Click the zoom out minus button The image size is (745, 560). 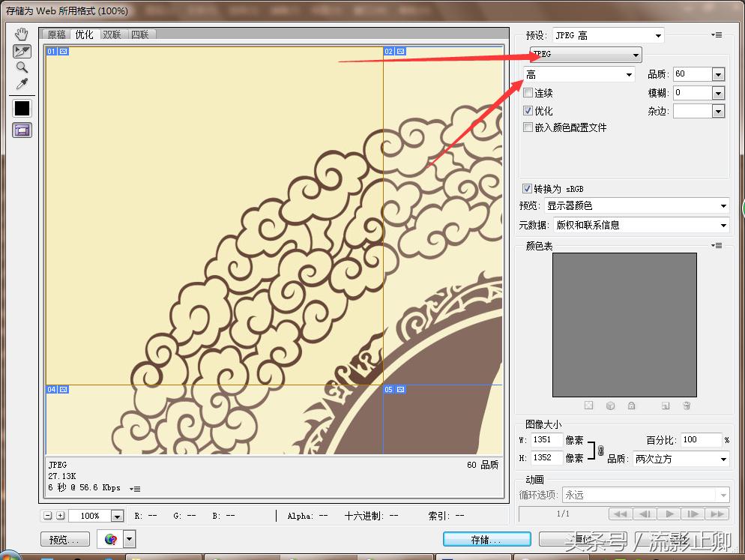pyautogui.click(x=47, y=515)
